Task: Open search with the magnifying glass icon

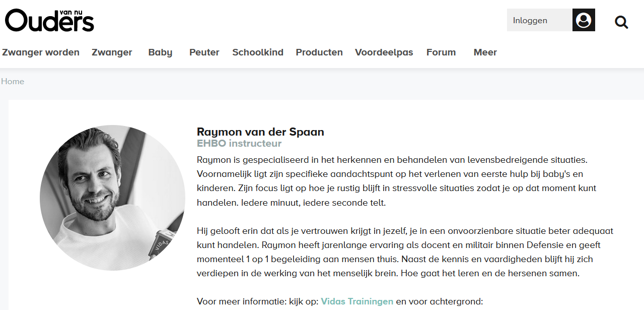Action: pyautogui.click(x=621, y=22)
